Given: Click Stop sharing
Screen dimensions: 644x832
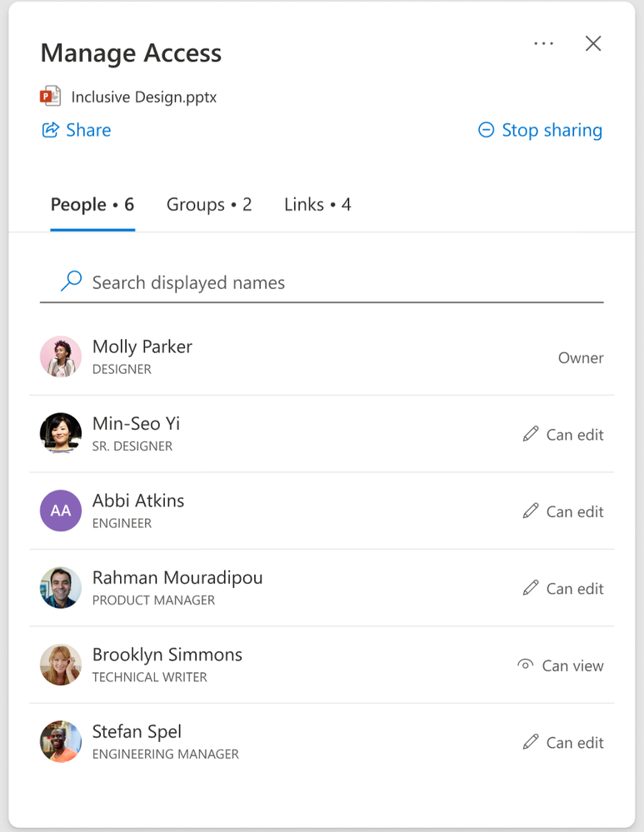Looking at the screenshot, I should [x=540, y=130].
